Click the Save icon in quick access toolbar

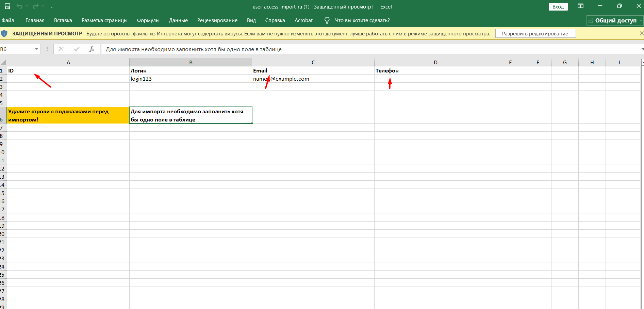7,6
